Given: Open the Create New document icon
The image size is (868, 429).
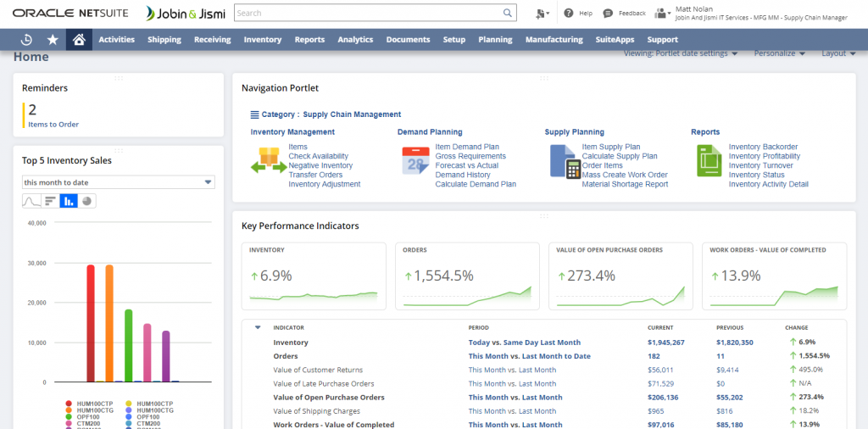Looking at the screenshot, I should (x=542, y=14).
